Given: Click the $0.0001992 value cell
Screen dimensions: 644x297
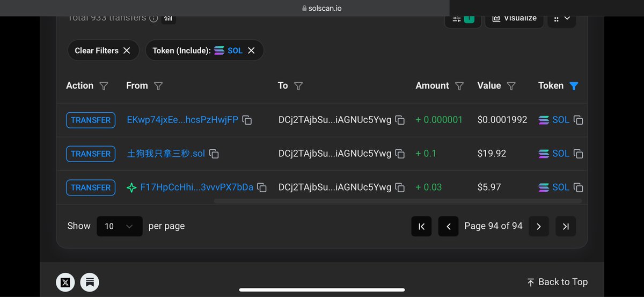Looking at the screenshot, I should pyautogui.click(x=502, y=120).
